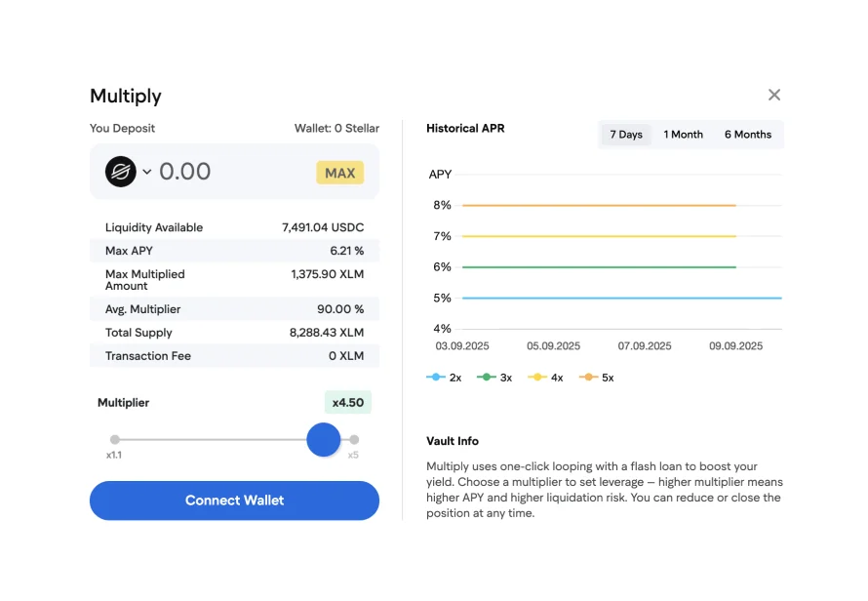868x601 pixels.
Task: Click the Stellar XLM token icon
Action: pos(121,172)
